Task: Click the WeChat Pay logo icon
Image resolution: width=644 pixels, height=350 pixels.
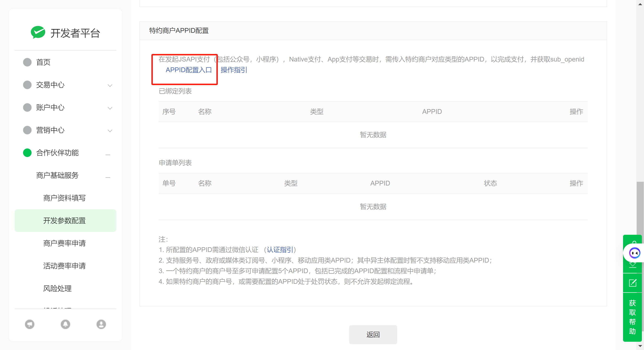Action: 38,33
